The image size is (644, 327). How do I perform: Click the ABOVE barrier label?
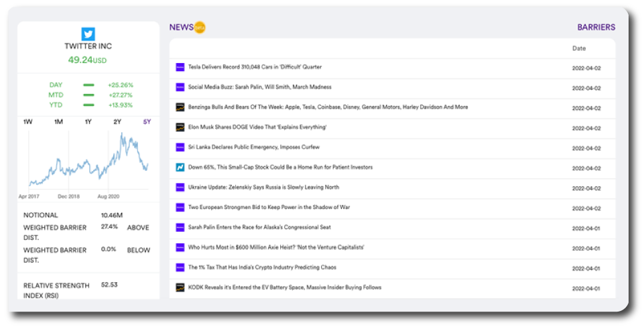pyautogui.click(x=138, y=228)
